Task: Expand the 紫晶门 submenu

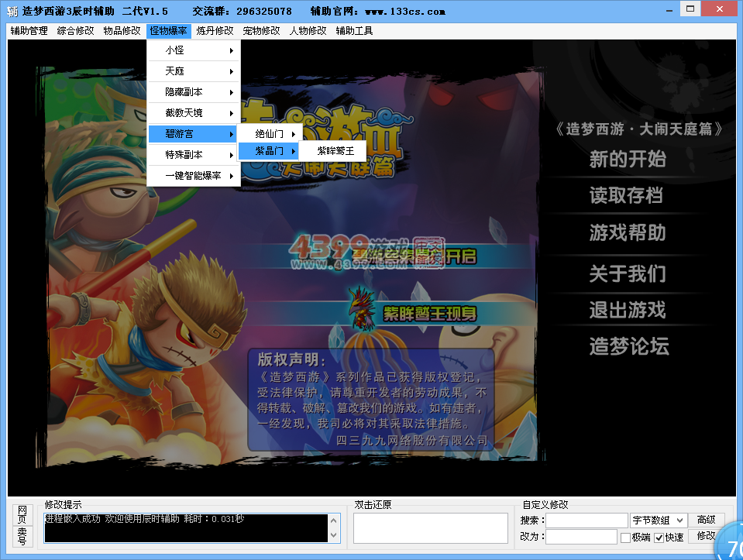Action: tap(269, 151)
